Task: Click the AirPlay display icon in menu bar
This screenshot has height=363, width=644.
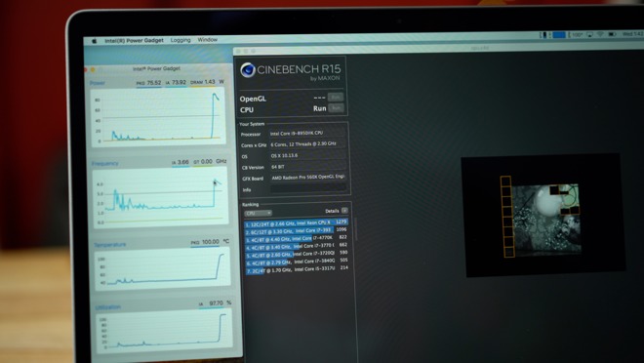Action: [589, 35]
